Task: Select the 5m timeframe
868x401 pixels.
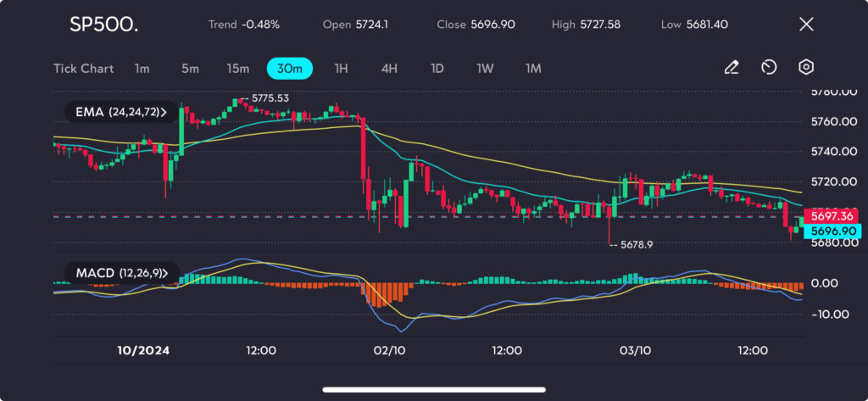Action: pyautogui.click(x=190, y=69)
